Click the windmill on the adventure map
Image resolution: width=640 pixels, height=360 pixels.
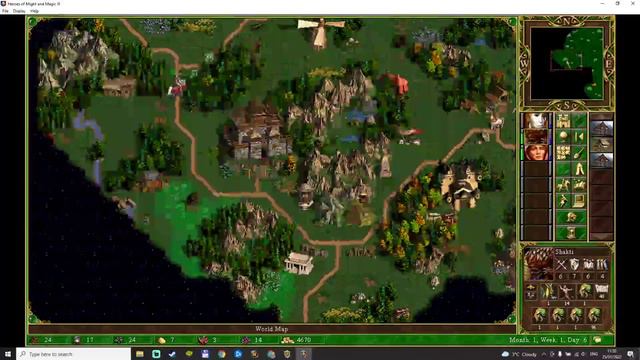320,33
